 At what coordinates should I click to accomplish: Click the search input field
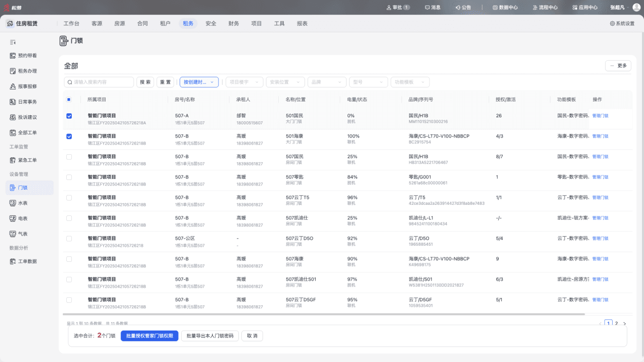click(x=99, y=82)
